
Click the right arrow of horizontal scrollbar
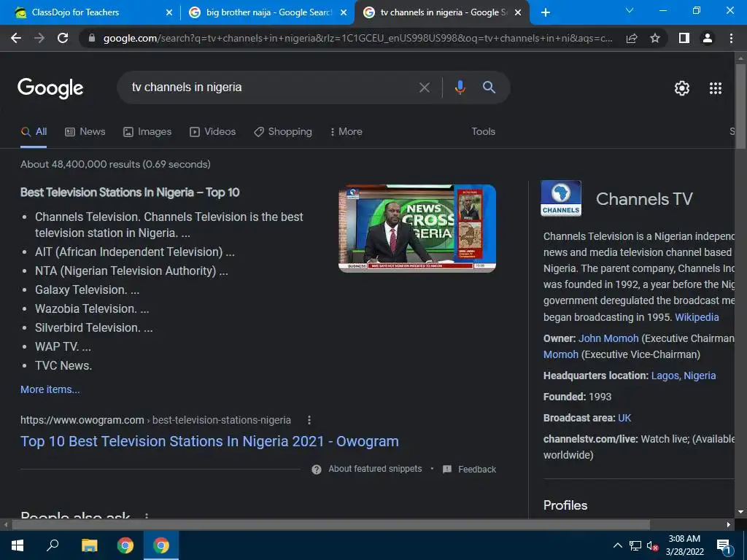coord(729,525)
